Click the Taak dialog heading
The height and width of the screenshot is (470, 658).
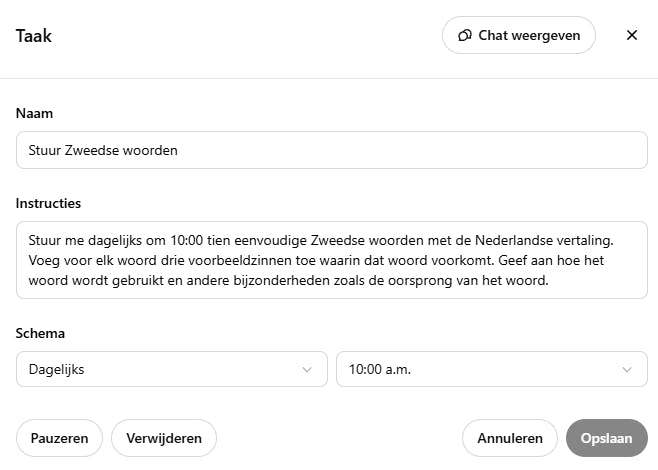tap(34, 36)
